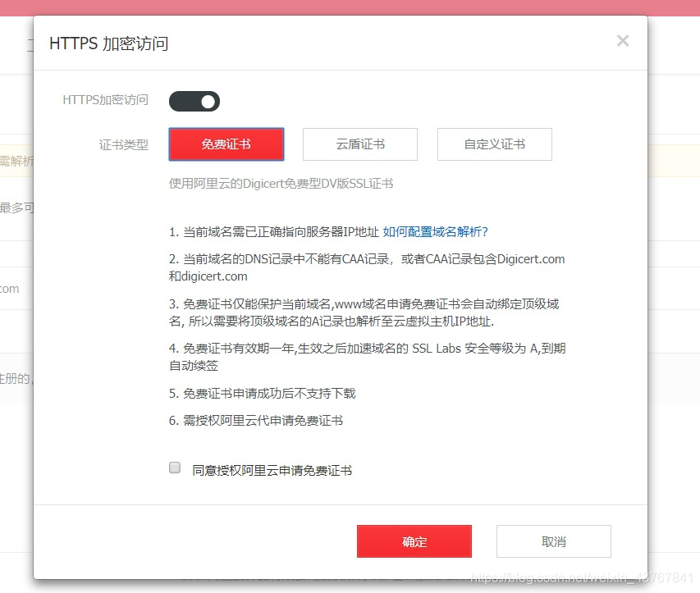Dismiss the dialog with the X icon
Viewport: 700px width, 593px height.
[x=622, y=40]
